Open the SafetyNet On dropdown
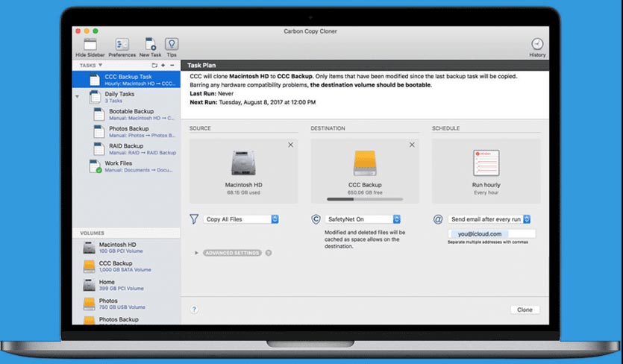The width and height of the screenshot is (623, 364). 364,219
